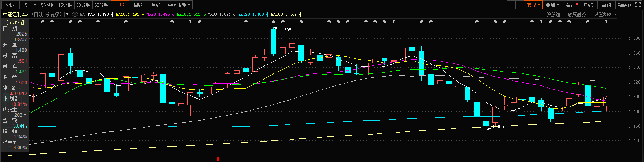Select the 60分钟 period tab

101,5
